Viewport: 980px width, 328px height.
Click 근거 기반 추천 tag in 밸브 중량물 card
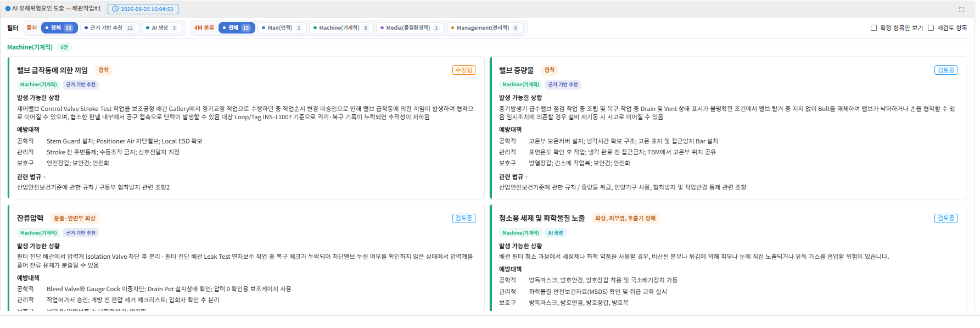tap(563, 85)
